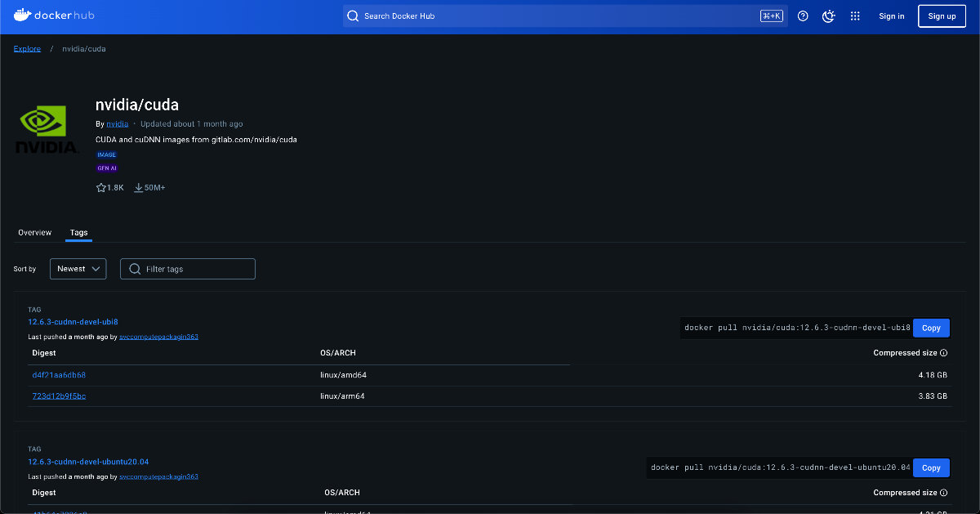Copy the ubuntu20.04 pull command
980x514 pixels.
[931, 467]
